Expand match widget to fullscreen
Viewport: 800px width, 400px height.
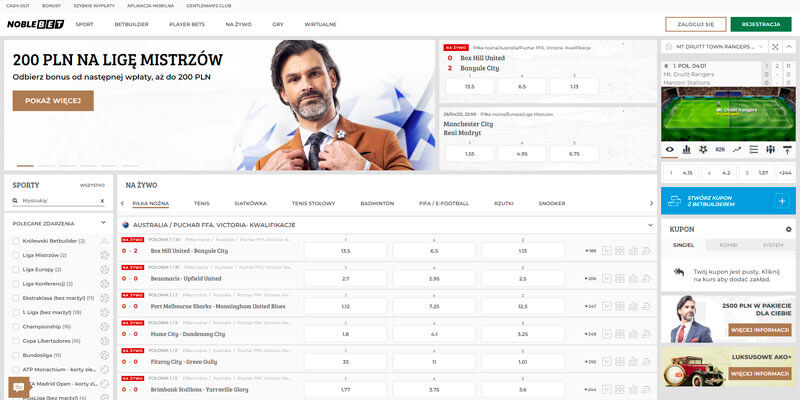click(775, 46)
